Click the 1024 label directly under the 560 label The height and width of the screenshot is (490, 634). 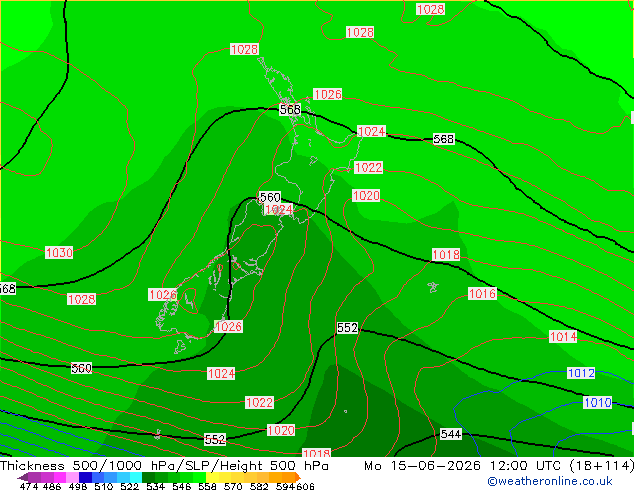tap(278, 209)
